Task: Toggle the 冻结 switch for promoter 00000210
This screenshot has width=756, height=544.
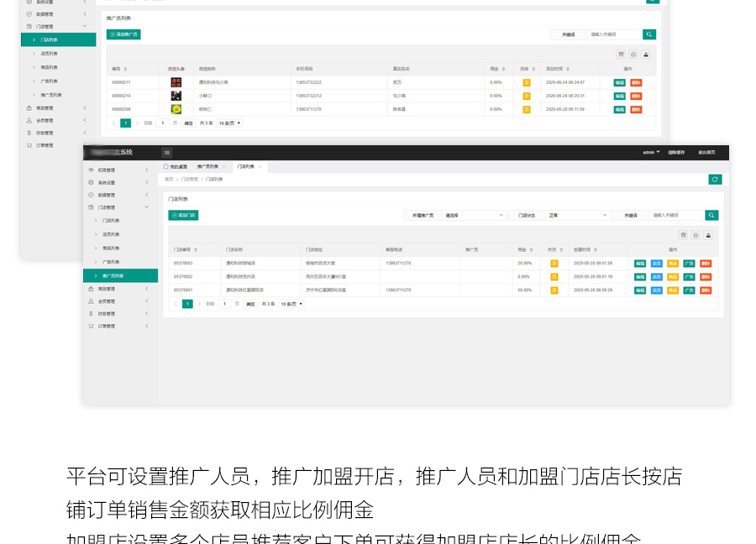Action: click(527, 96)
